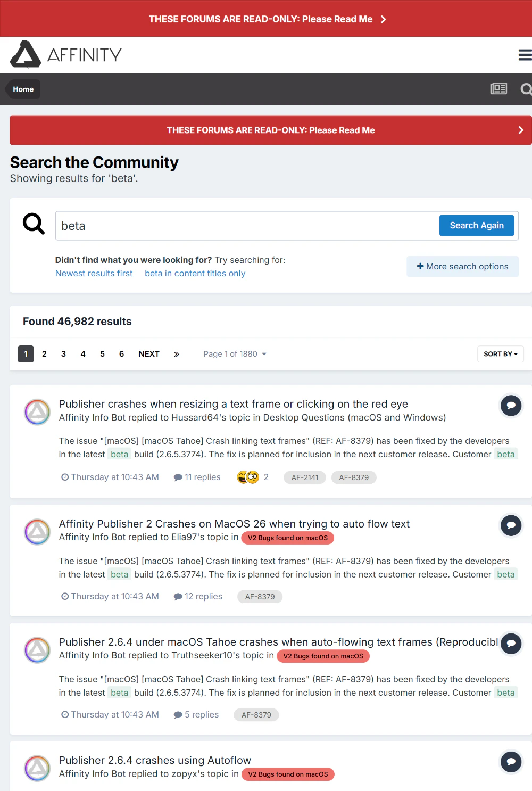Screen dimensions: 532x791
Task: Focus the beta search input field
Action: [x=247, y=226]
